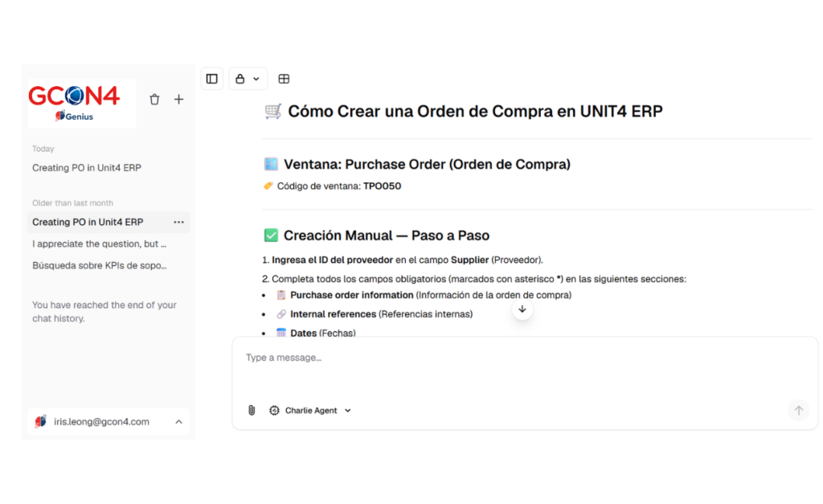This screenshot has width=823, height=504.
Task: Click the GCON4 Genius logo
Action: click(81, 103)
